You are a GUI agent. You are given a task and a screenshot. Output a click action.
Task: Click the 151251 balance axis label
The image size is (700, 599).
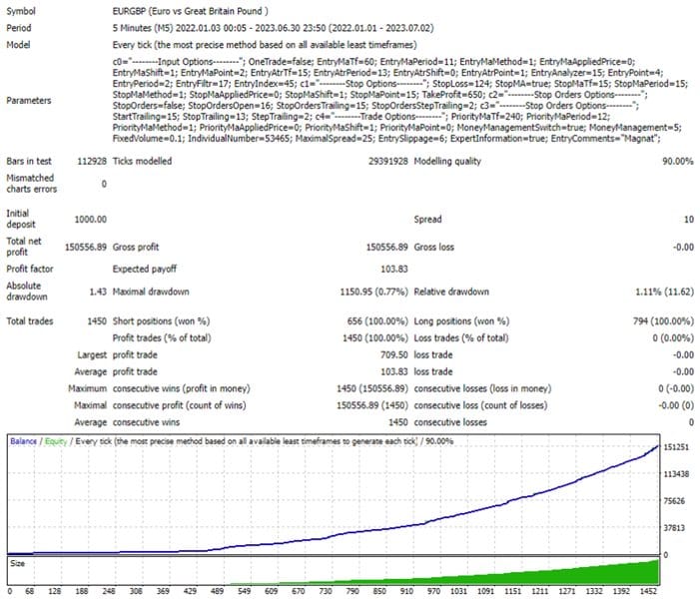pos(676,447)
